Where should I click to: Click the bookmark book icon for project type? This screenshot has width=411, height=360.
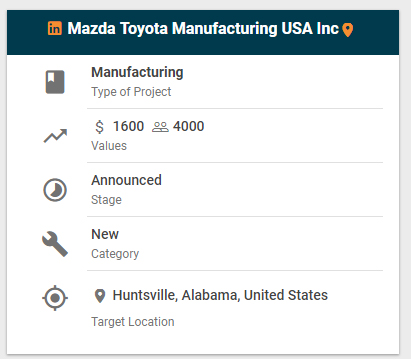[55, 82]
